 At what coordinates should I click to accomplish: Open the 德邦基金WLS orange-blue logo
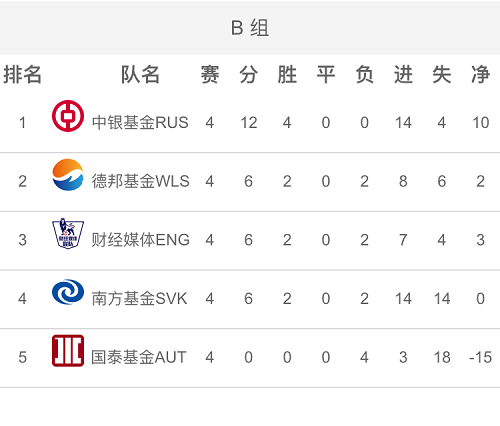pos(68,175)
